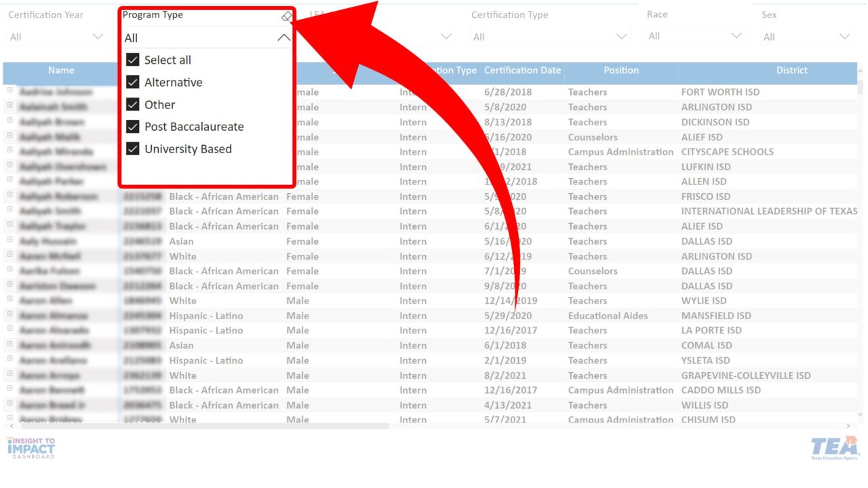
Task: Click the District column header
Action: 791,70
